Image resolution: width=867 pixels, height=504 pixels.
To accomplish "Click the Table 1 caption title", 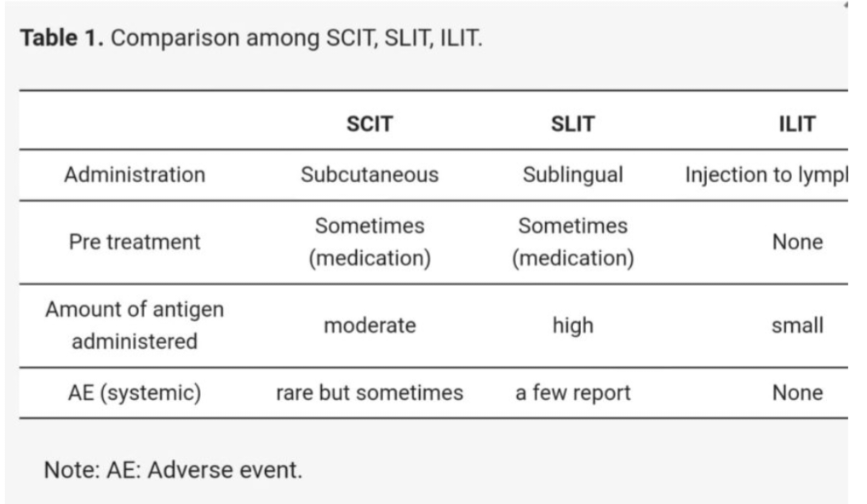I will [251, 38].
